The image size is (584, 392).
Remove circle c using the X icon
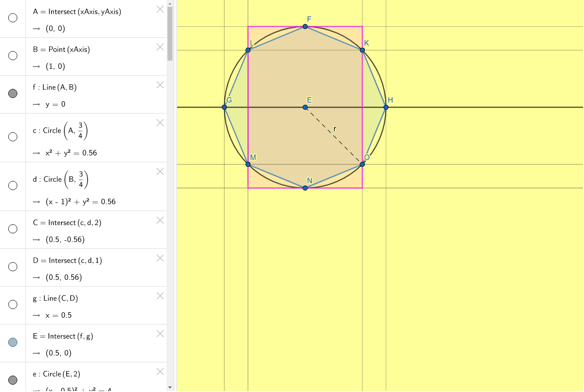(160, 123)
